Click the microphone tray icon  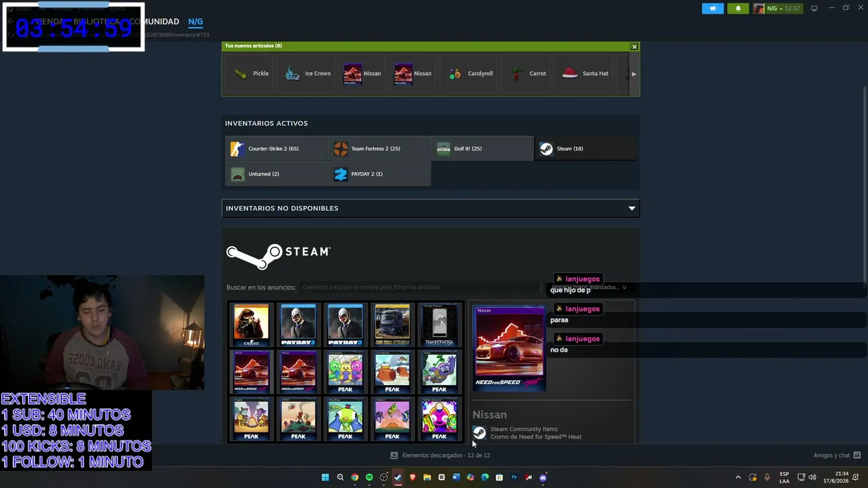[767, 477]
